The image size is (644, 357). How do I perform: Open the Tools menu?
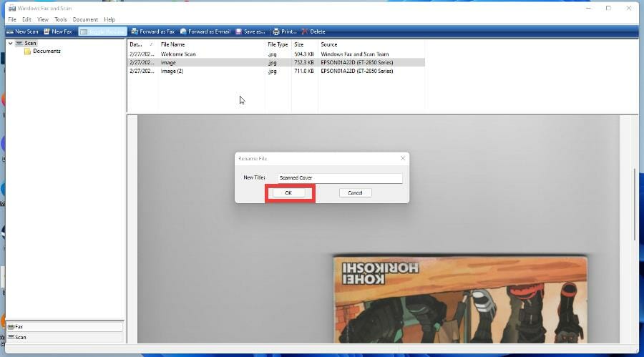(x=60, y=19)
